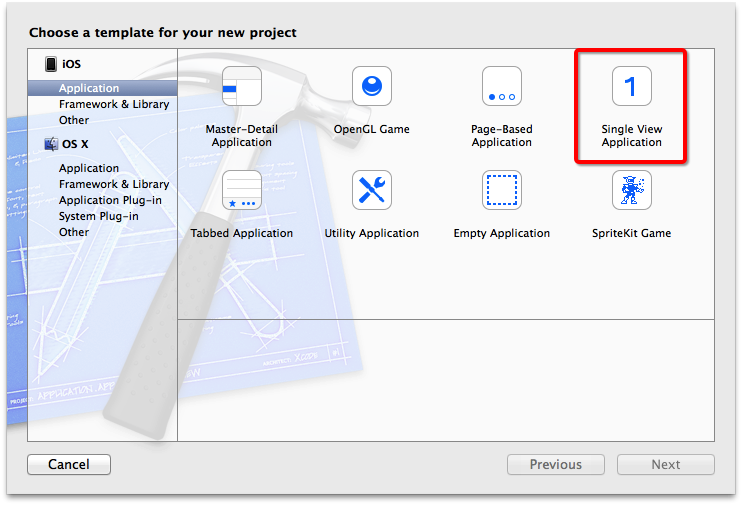Click the "SpriteKit Game" label
Viewport: 742px width, 505px height.
(x=632, y=233)
